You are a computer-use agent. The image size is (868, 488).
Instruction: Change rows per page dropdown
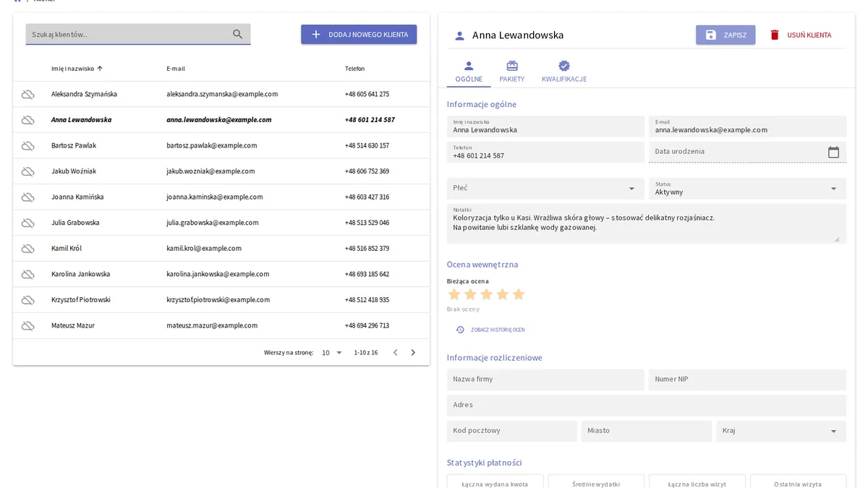click(x=332, y=353)
